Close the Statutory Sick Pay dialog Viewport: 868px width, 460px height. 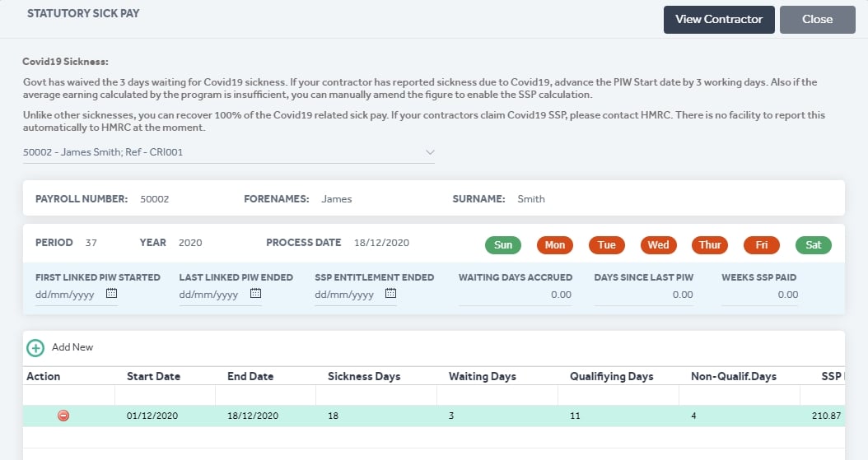pos(818,20)
